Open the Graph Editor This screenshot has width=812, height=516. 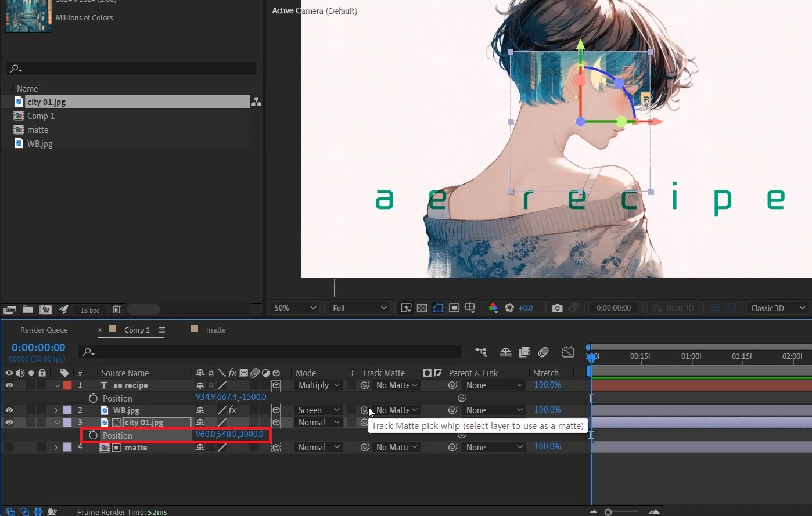pos(568,352)
